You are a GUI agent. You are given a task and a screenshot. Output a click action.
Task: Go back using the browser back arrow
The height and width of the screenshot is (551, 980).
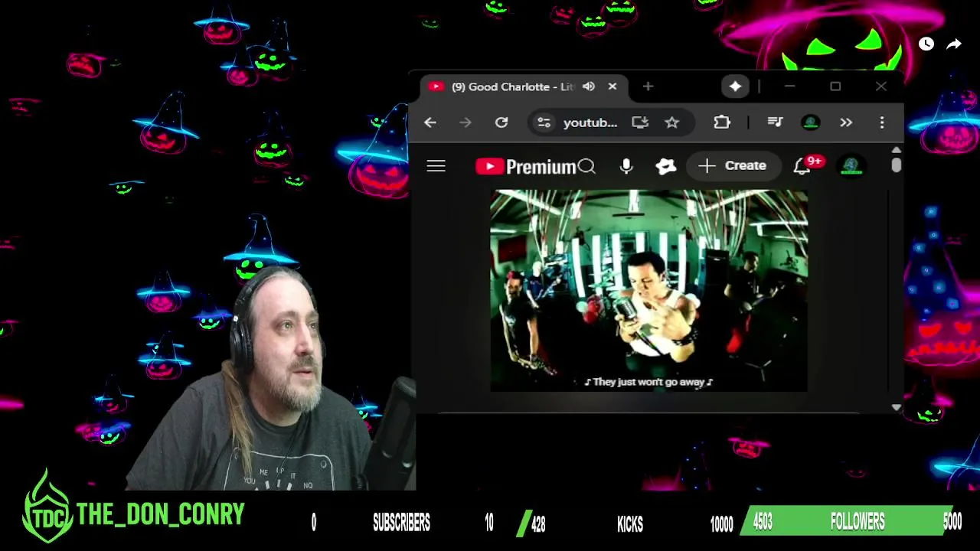pyautogui.click(x=430, y=122)
